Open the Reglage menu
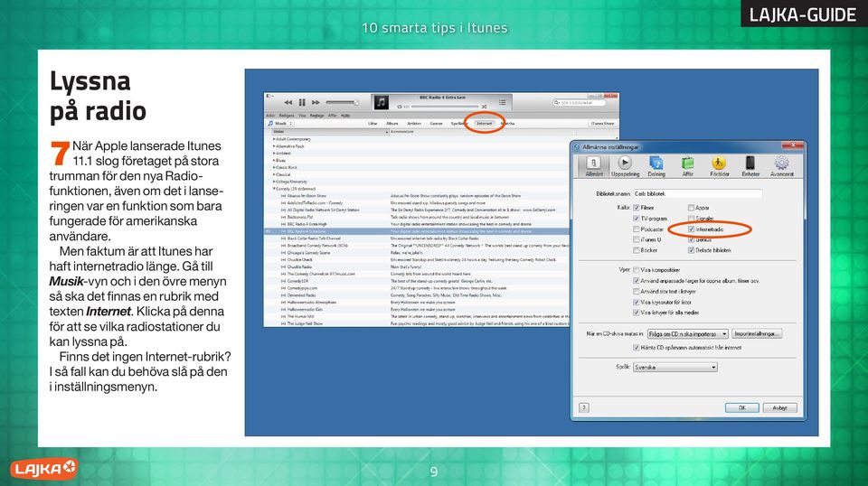Image resolution: width=868 pixels, height=486 pixels. coord(316,116)
